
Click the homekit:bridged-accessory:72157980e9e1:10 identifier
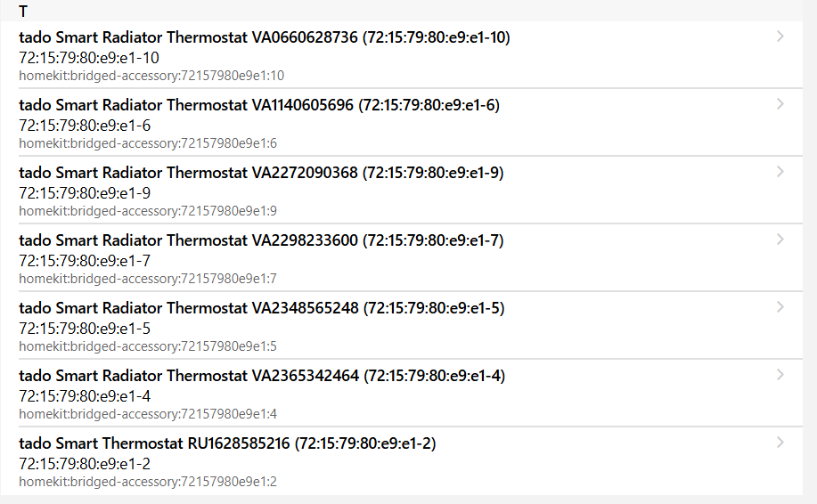151,76
